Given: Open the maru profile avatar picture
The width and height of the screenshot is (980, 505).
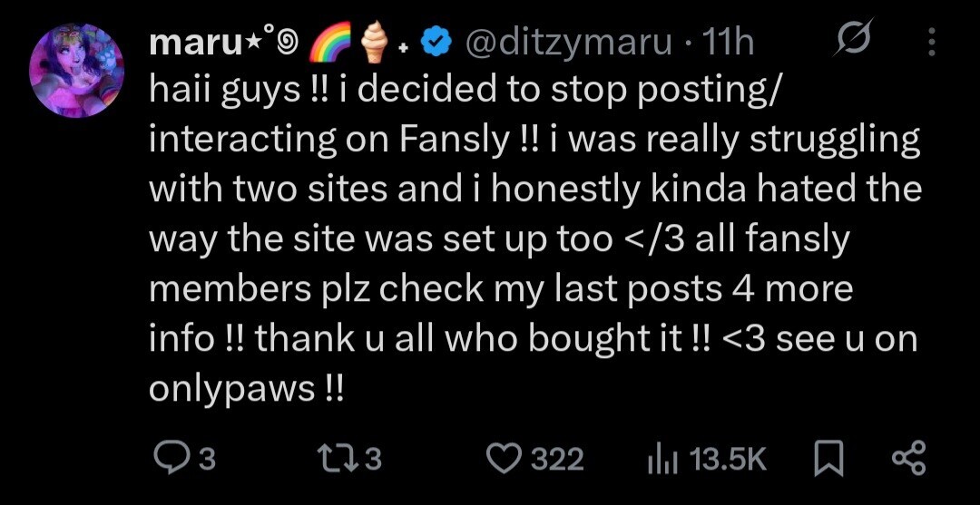Looking at the screenshot, I should 76,70.
